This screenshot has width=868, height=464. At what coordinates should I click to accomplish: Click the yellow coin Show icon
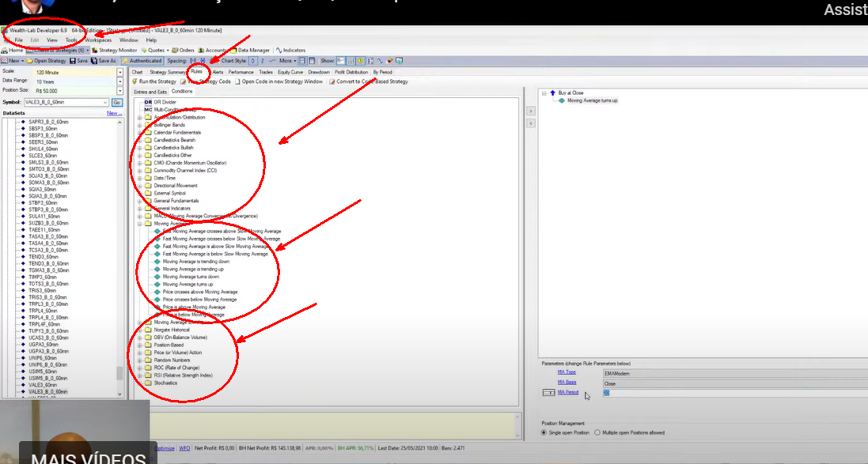point(360,61)
